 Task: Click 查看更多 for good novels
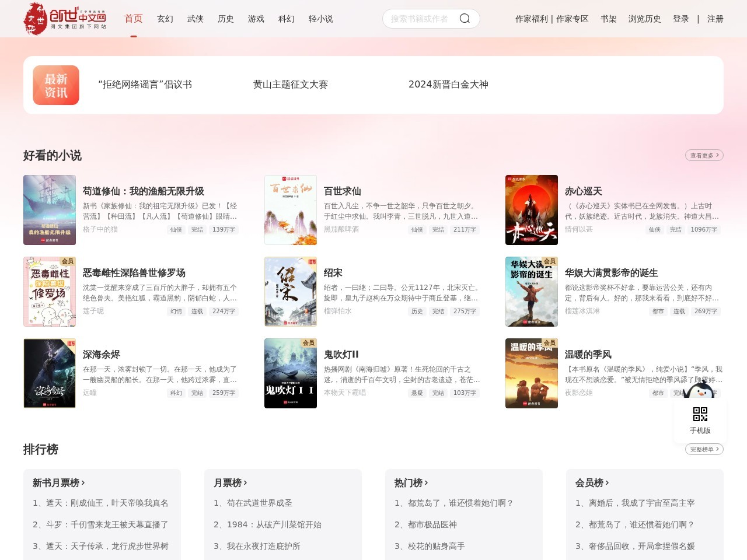click(704, 155)
